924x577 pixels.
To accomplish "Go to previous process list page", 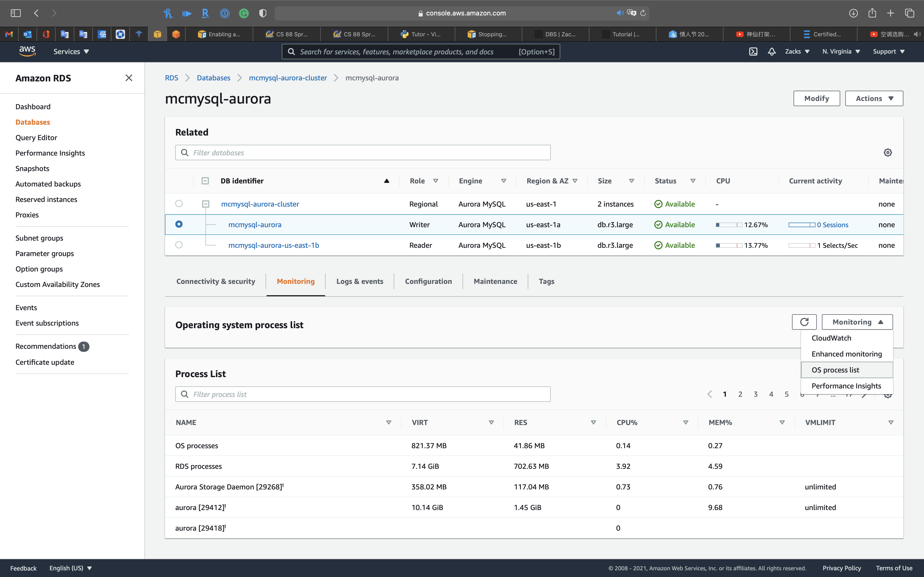I will [x=709, y=394].
